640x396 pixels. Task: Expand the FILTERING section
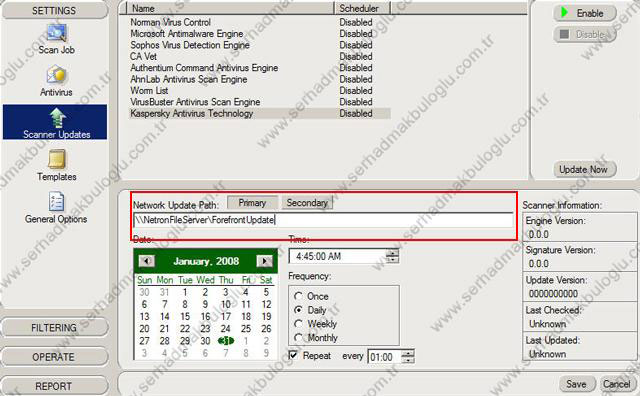click(54, 328)
